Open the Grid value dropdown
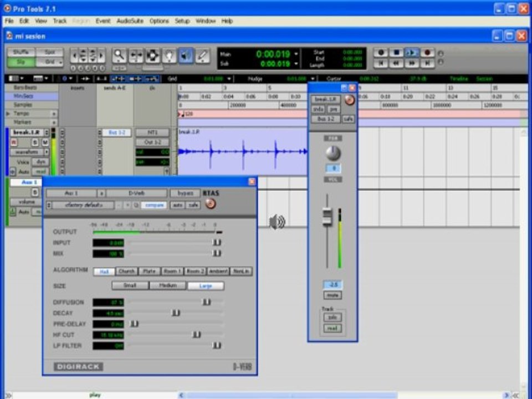 [x=229, y=79]
